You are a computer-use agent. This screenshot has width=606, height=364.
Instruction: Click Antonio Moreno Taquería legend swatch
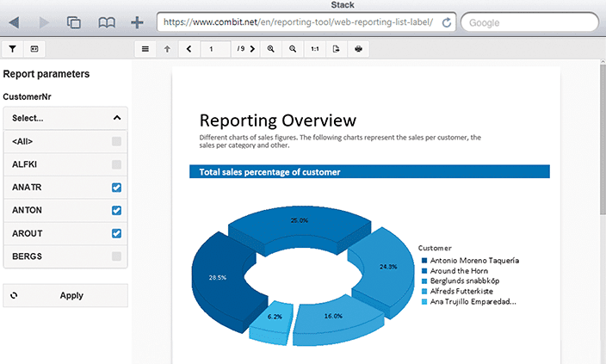point(424,261)
